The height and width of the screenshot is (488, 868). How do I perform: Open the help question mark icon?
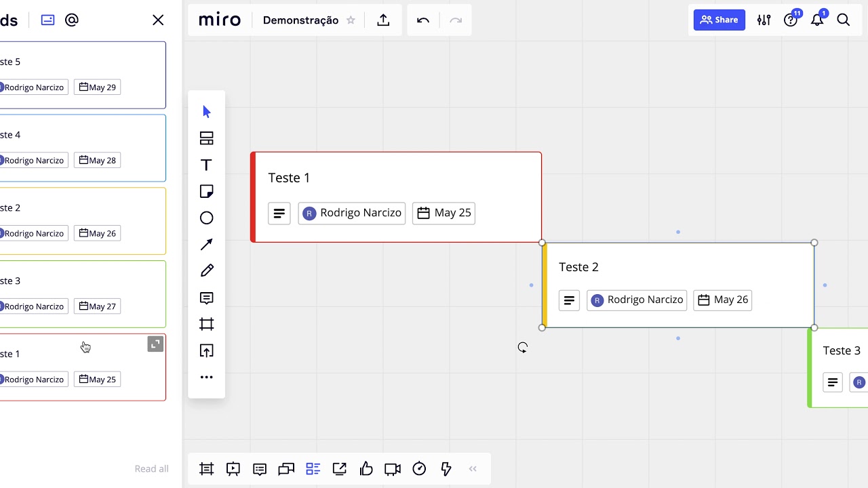[x=791, y=20]
